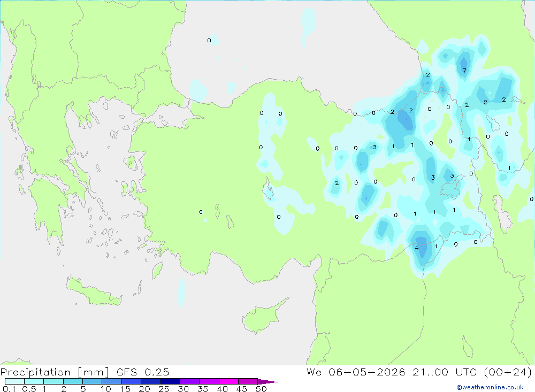The image size is (535, 392).
Task: Click the legend swatch between 30 and 35
Action: tap(190, 381)
